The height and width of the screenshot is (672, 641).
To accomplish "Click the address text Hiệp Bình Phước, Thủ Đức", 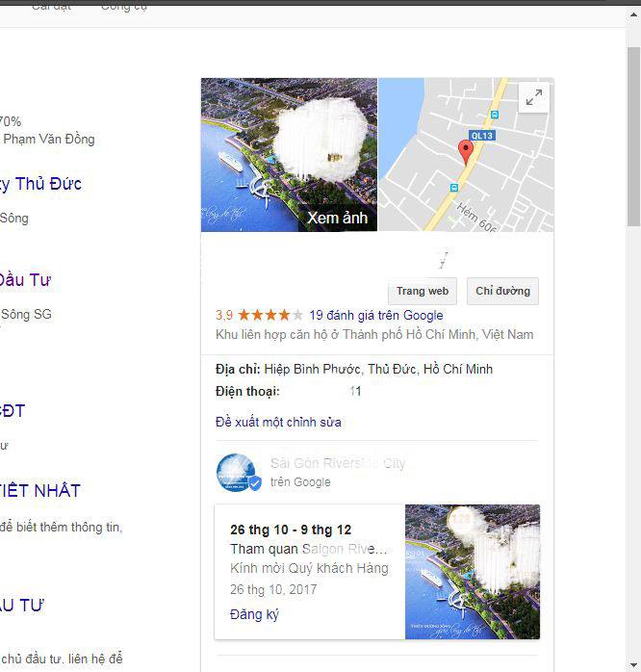I will [x=378, y=369].
